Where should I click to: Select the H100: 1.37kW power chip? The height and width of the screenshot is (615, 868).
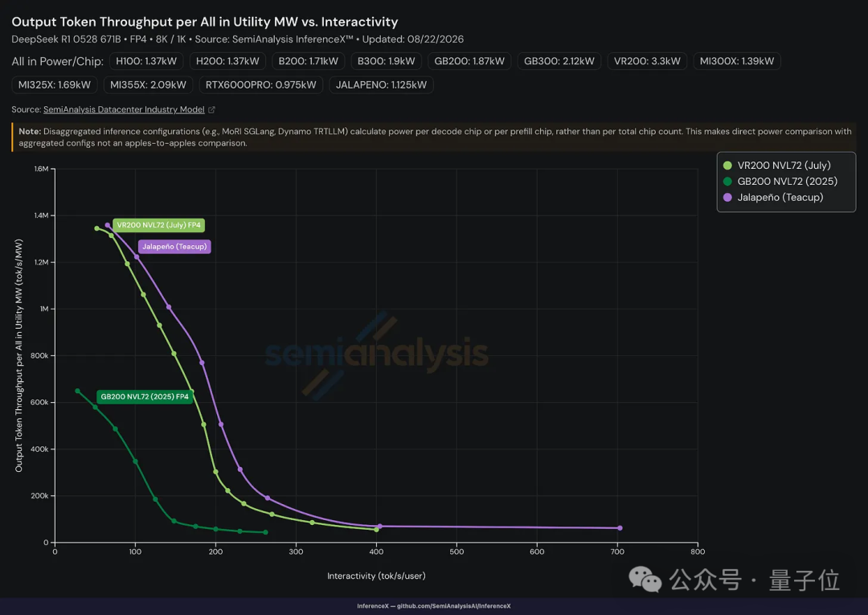tap(146, 61)
